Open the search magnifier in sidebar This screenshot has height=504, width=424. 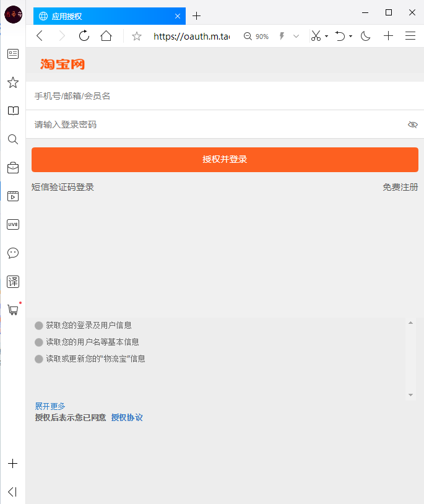tap(13, 139)
